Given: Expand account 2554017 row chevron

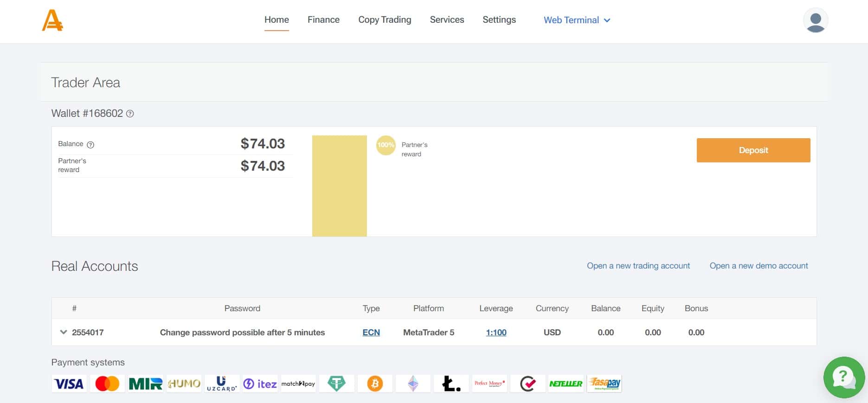Looking at the screenshot, I should pos(64,332).
